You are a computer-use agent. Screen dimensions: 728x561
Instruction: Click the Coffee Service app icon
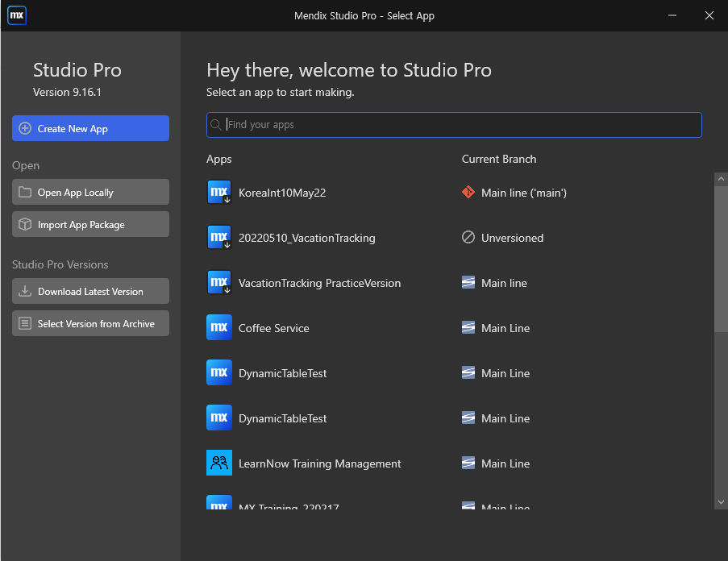click(x=219, y=327)
